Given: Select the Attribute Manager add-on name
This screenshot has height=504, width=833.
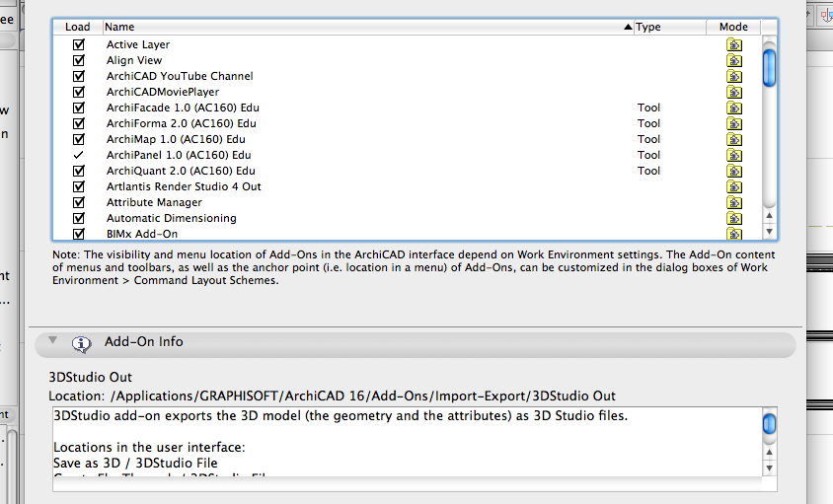Looking at the screenshot, I should point(154,202).
